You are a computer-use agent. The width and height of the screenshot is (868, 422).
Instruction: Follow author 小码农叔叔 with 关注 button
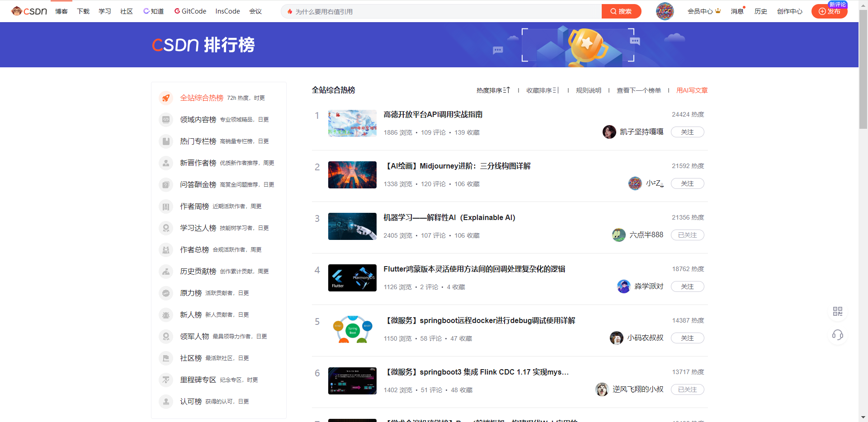coord(687,338)
